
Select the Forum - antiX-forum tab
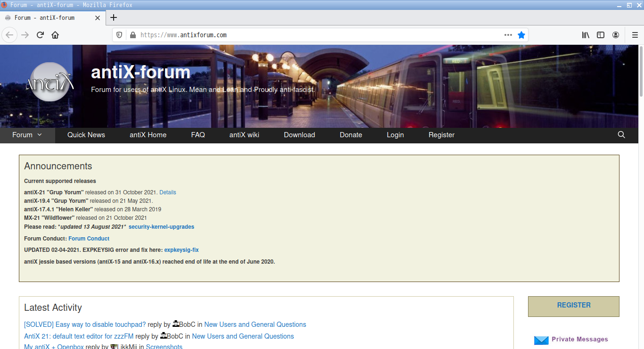[53, 18]
